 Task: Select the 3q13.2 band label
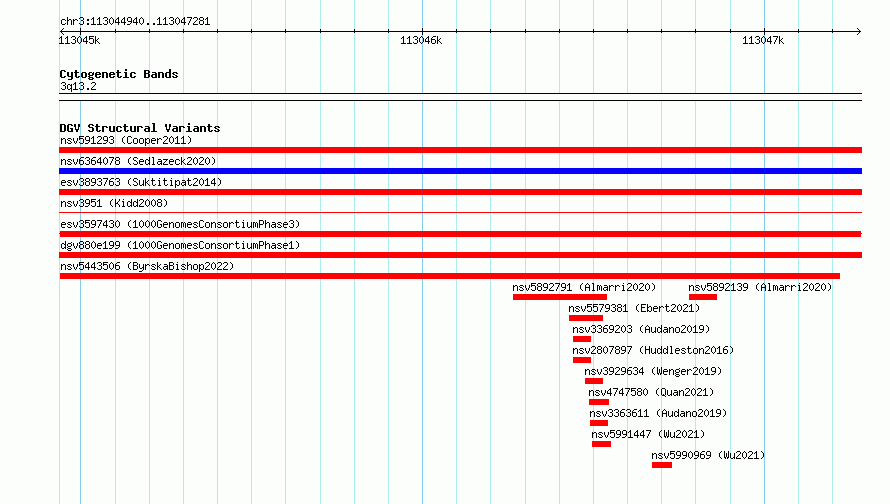[x=78, y=86]
